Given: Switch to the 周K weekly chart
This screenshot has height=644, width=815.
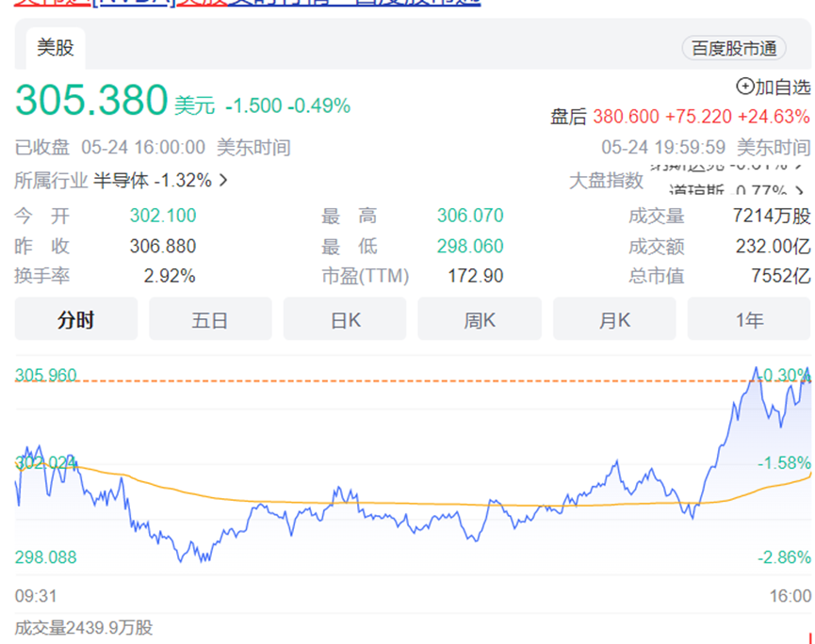Looking at the screenshot, I should (x=480, y=319).
